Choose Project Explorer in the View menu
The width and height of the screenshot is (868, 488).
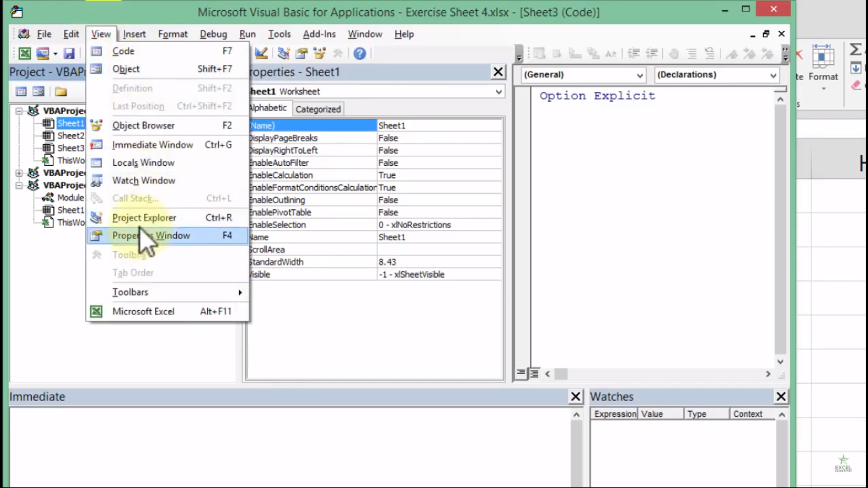(168, 217)
